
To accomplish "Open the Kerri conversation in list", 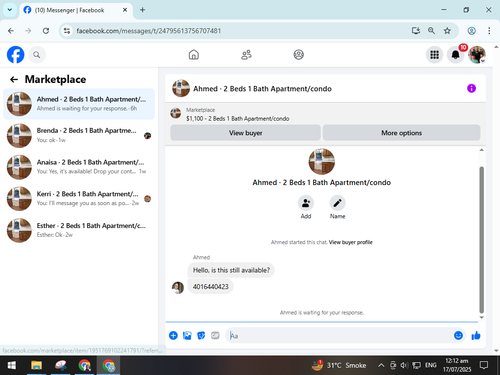I will (x=79, y=199).
